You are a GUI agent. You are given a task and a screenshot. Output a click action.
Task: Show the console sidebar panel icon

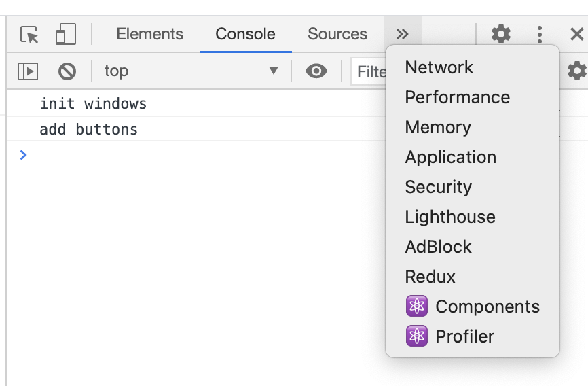28,71
